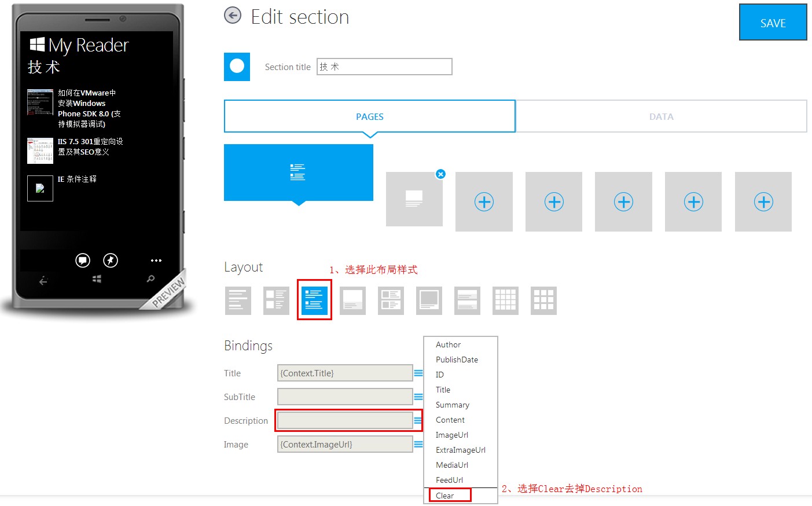Choose the three-by-three tile grid layout
The image size is (812, 506).
[x=543, y=300]
